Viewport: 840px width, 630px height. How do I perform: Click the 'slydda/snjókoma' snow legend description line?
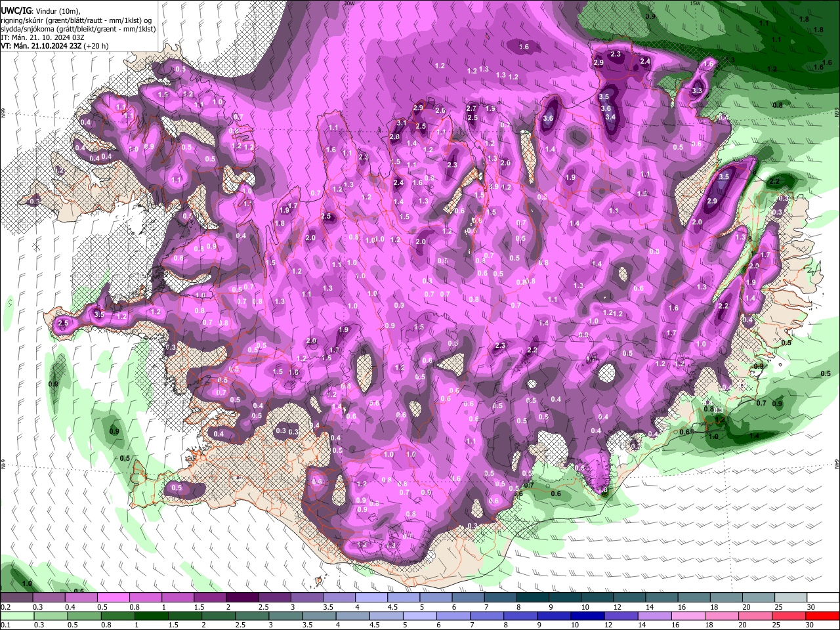(x=78, y=29)
